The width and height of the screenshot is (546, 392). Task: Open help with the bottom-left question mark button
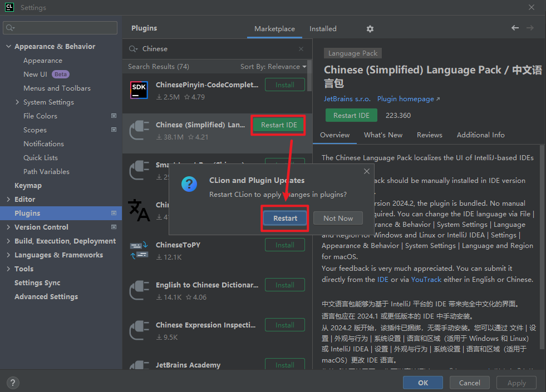coord(13,383)
